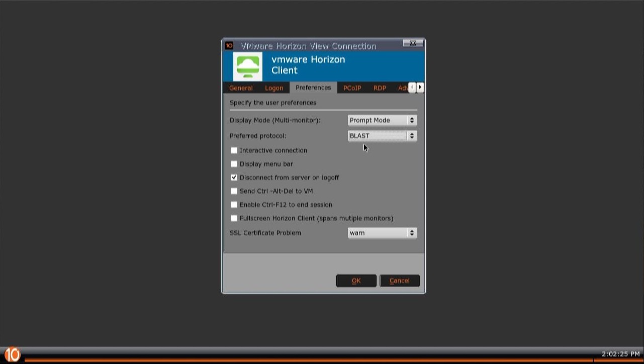Open the RDP tab
Screen dimensions: 644x364
point(380,88)
